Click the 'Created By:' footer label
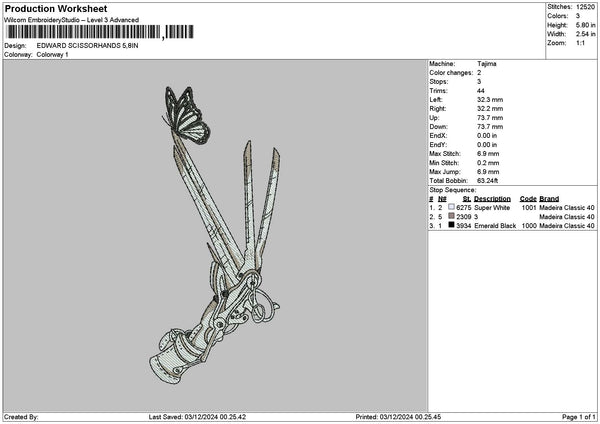Image resolution: width=600 pixels, height=424 pixels. click(x=21, y=417)
